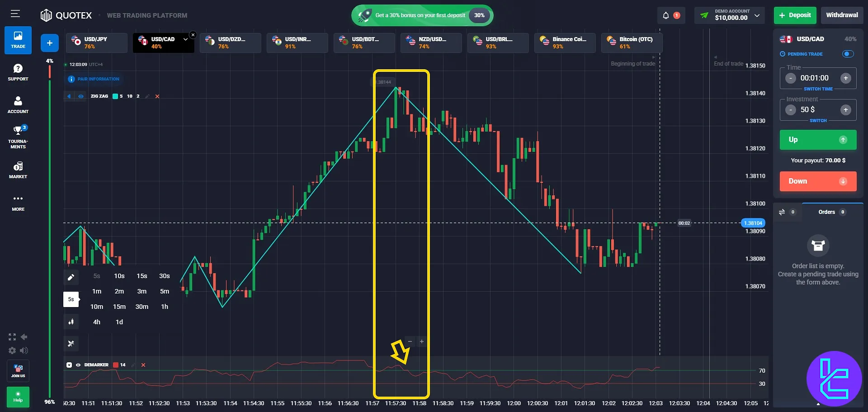868x412 pixels.
Task: Increase investment amount with plus
Action: (x=846, y=110)
